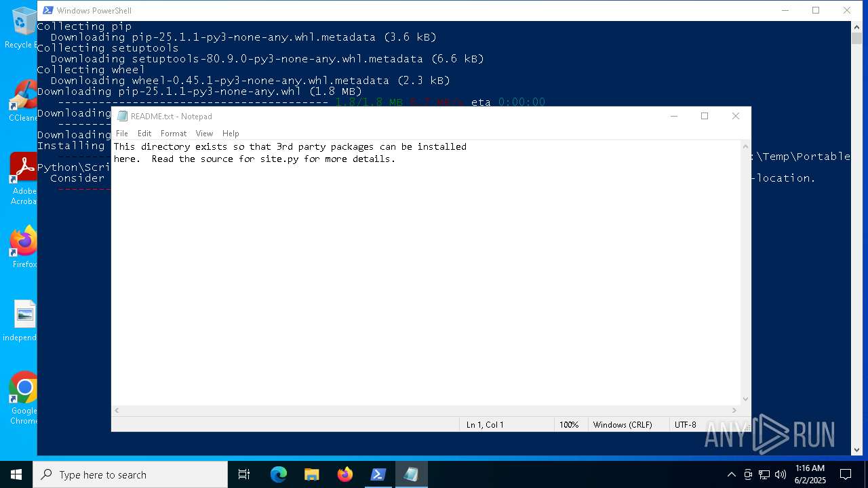Screen dimensions: 868x488
Task: Click PowerShell scrollbar down arrow
Action: (857, 449)
